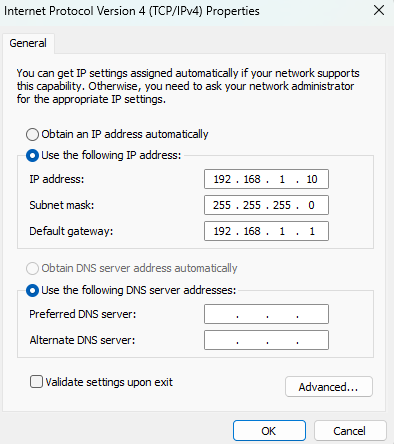Click the Cancel button
This screenshot has width=394, height=444.
tap(350, 431)
